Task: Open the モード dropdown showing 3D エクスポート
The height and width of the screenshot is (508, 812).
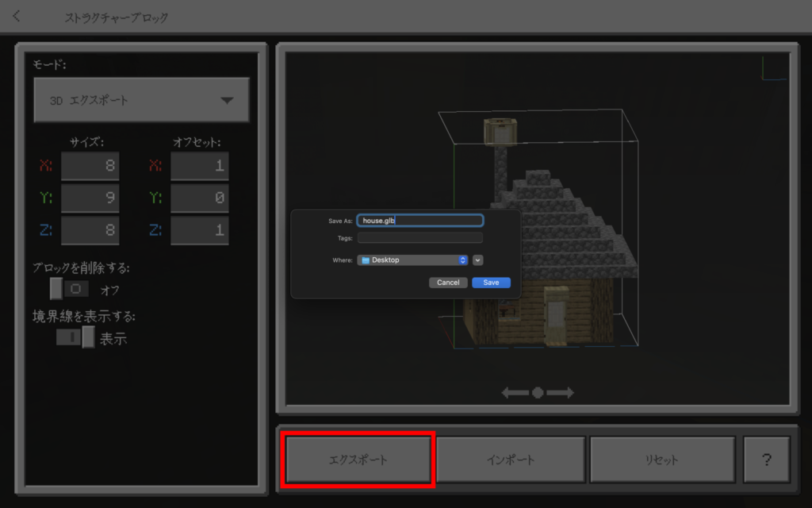Action: tap(141, 101)
